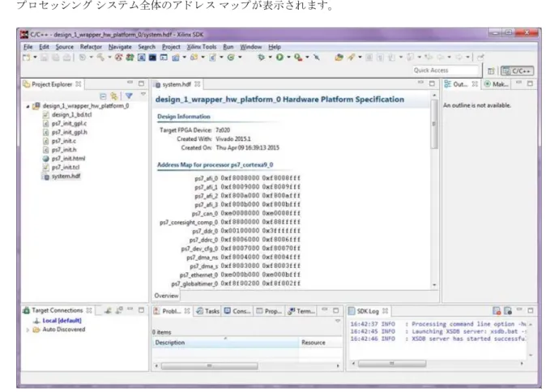
Task: Minimize the Project Explorer view
Action: pyautogui.click(x=130, y=83)
